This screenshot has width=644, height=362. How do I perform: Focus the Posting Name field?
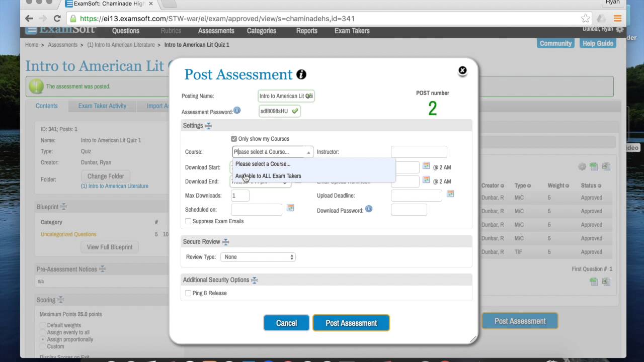click(x=286, y=96)
